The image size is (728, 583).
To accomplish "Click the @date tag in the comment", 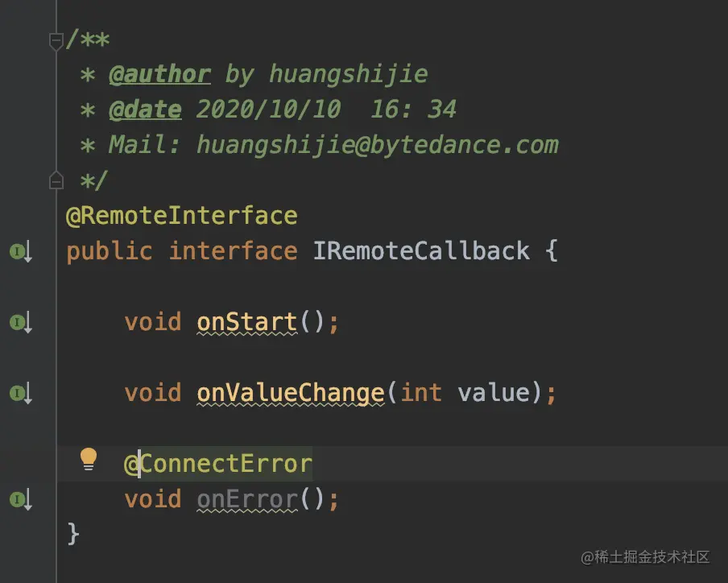I will tap(145, 110).
